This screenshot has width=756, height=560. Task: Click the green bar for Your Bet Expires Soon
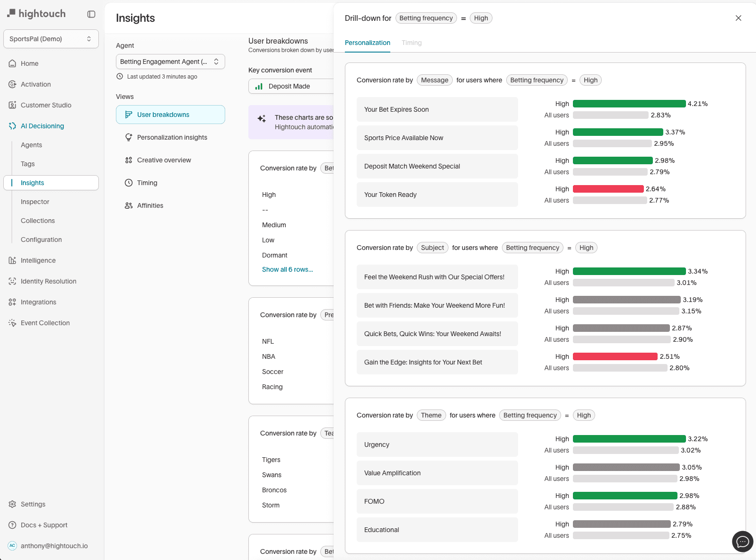click(x=629, y=104)
